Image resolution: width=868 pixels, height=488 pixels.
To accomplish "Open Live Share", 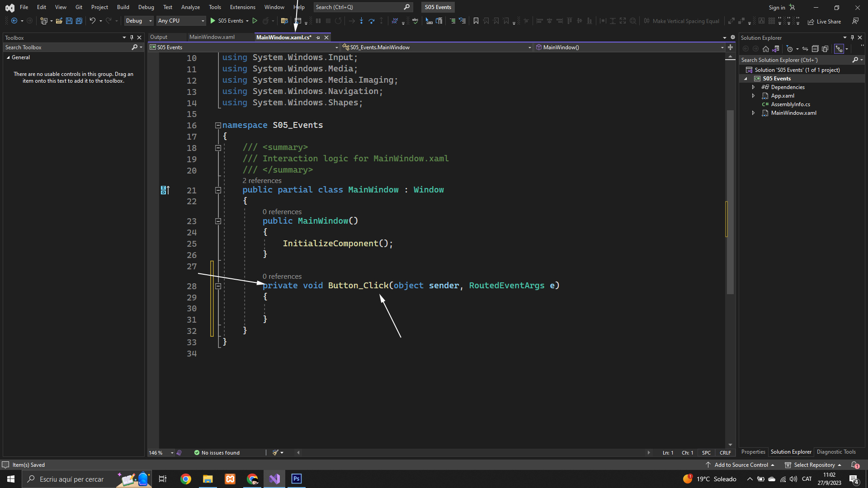I will pyautogui.click(x=824, y=22).
